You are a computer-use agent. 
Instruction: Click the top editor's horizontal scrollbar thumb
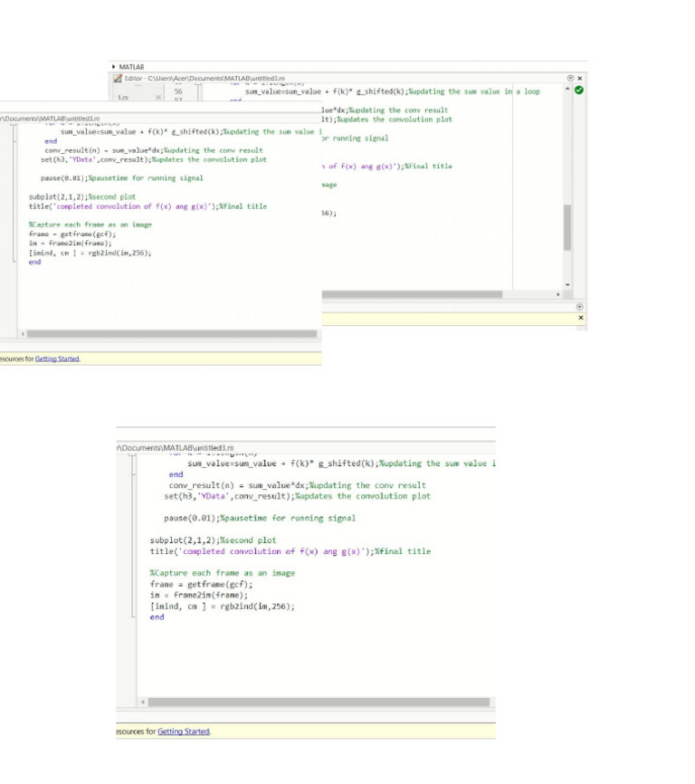click(x=412, y=294)
